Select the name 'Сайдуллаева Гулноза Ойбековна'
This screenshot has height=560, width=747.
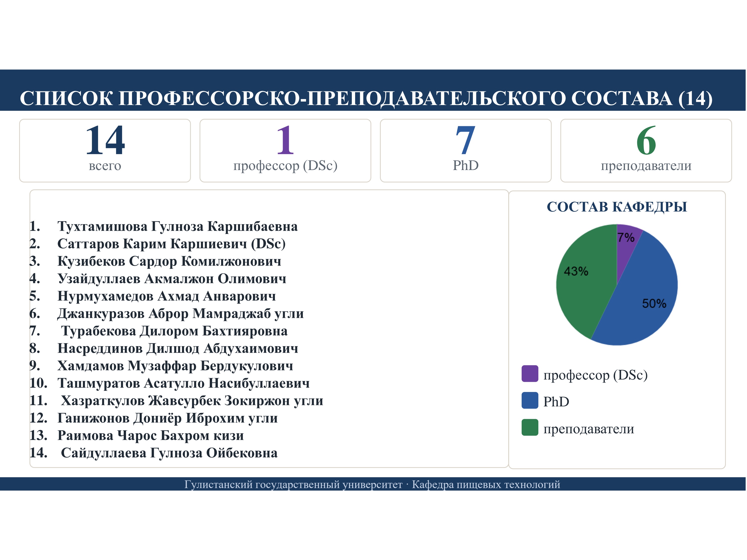click(169, 453)
